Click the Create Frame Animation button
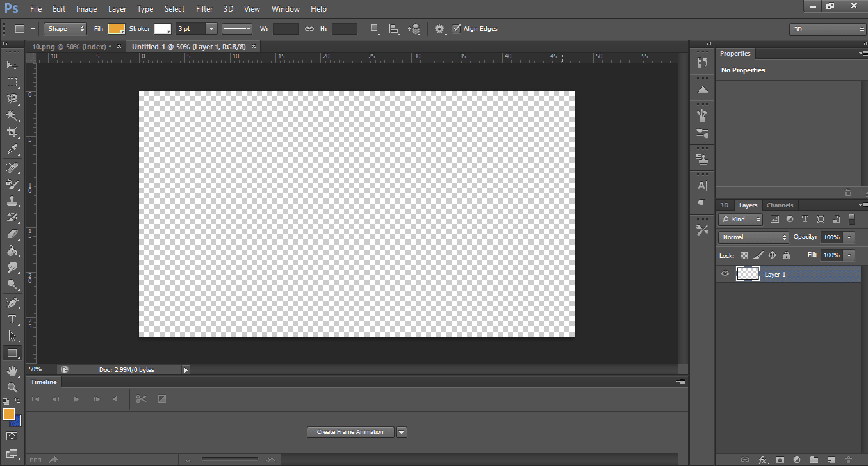This screenshot has width=868, height=466. pyautogui.click(x=350, y=432)
